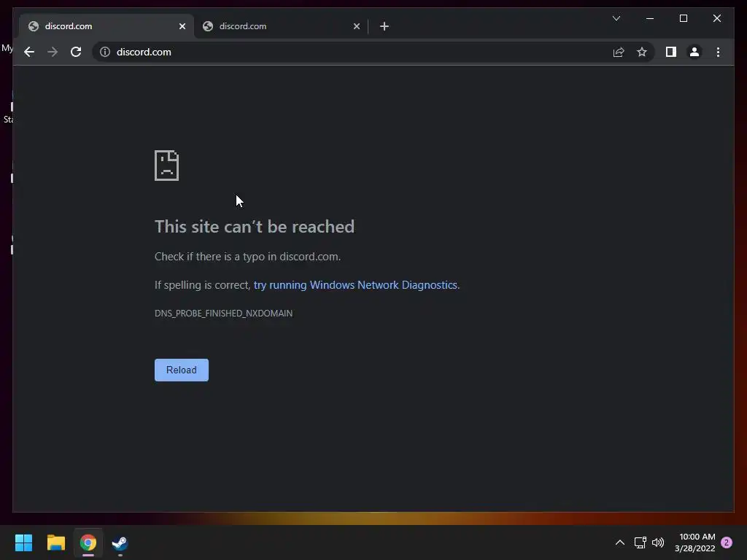Open try running Windows Network Diagnostics link
The height and width of the screenshot is (560, 747).
pyautogui.click(x=355, y=285)
